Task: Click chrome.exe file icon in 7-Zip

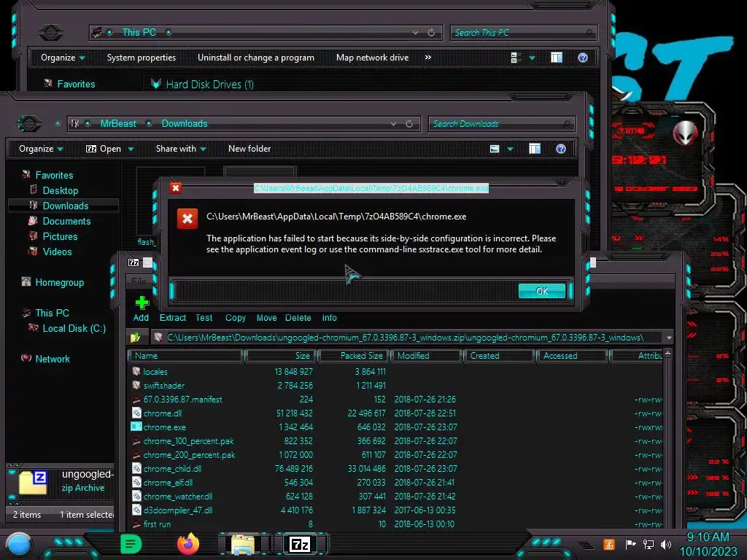Action: pyautogui.click(x=136, y=427)
